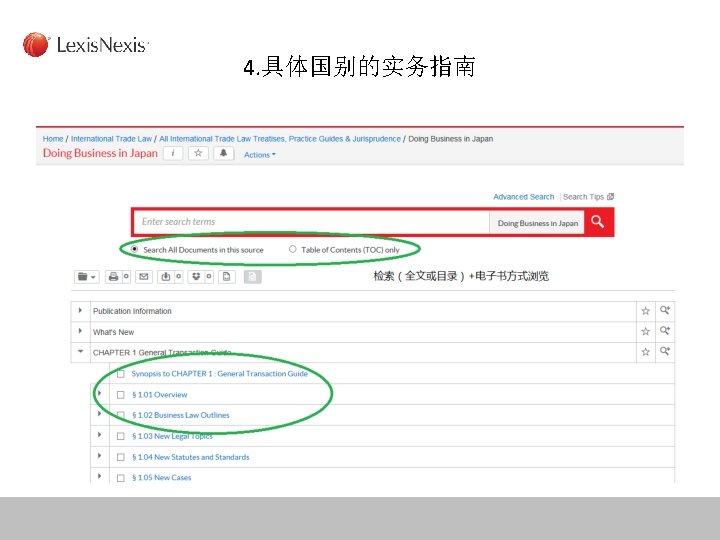
Task: Open § 1.03 New Legal Topics link
Action: pos(172,436)
